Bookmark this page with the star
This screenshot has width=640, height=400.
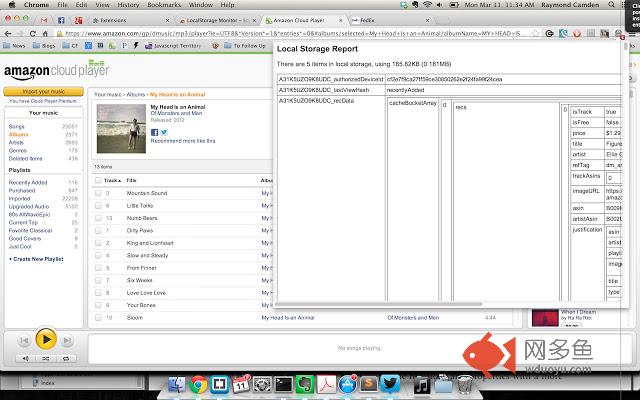(x=536, y=33)
